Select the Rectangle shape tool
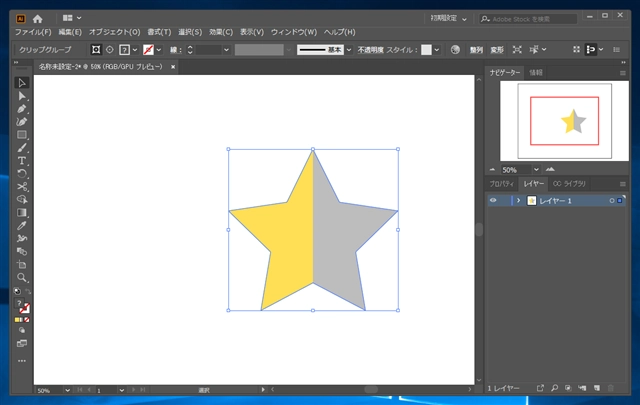The image size is (640, 405). [22, 135]
